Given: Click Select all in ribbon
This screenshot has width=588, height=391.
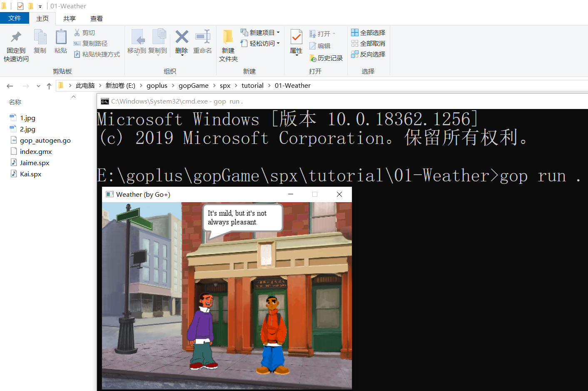Looking at the screenshot, I should pyautogui.click(x=368, y=32).
